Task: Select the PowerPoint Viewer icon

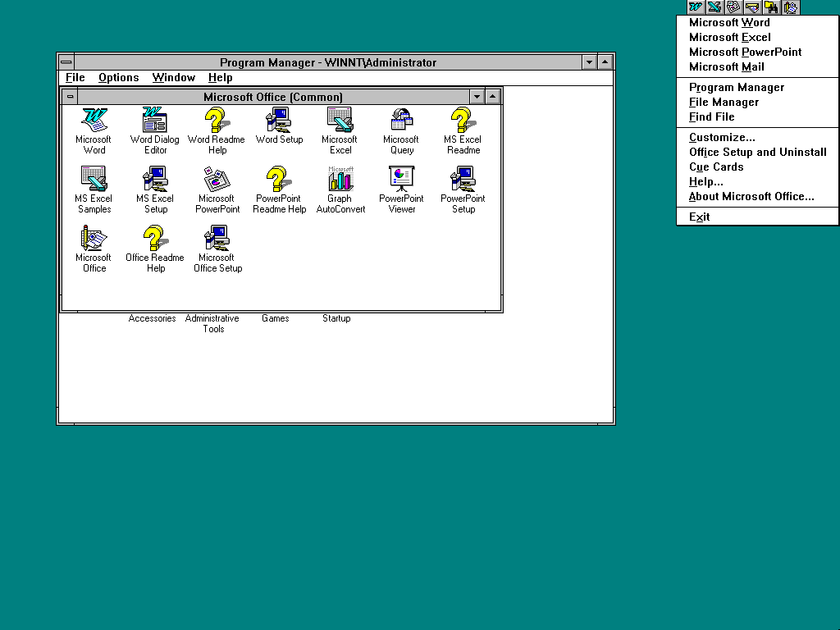Action: pyautogui.click(x=401, y=180)
